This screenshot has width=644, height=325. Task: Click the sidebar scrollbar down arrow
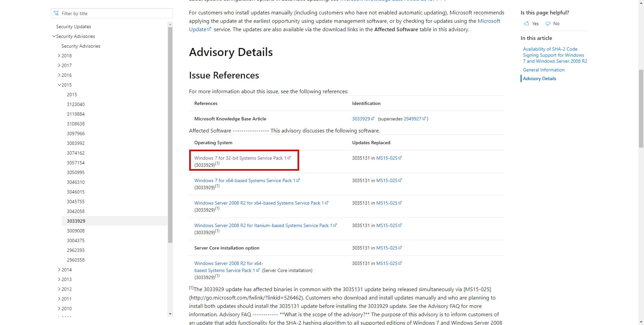coord(170,314)
